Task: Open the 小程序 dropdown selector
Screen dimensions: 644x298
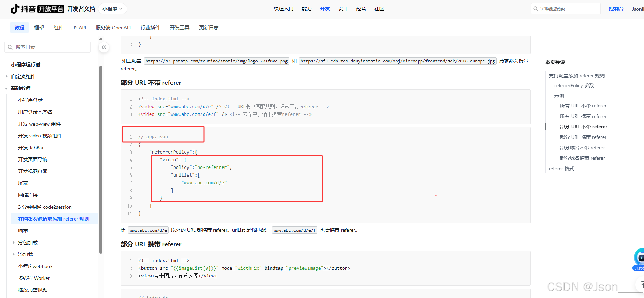Action: [113, 9]
